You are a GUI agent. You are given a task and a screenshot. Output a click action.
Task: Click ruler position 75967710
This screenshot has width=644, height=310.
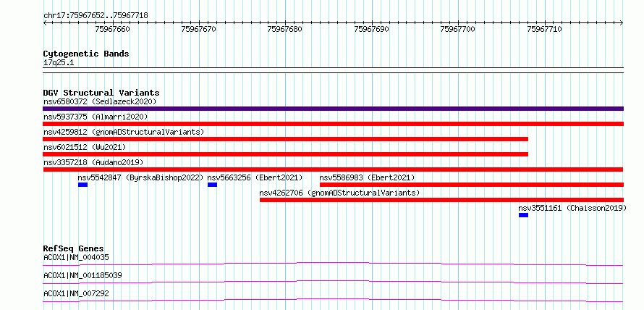click(545, 29)
